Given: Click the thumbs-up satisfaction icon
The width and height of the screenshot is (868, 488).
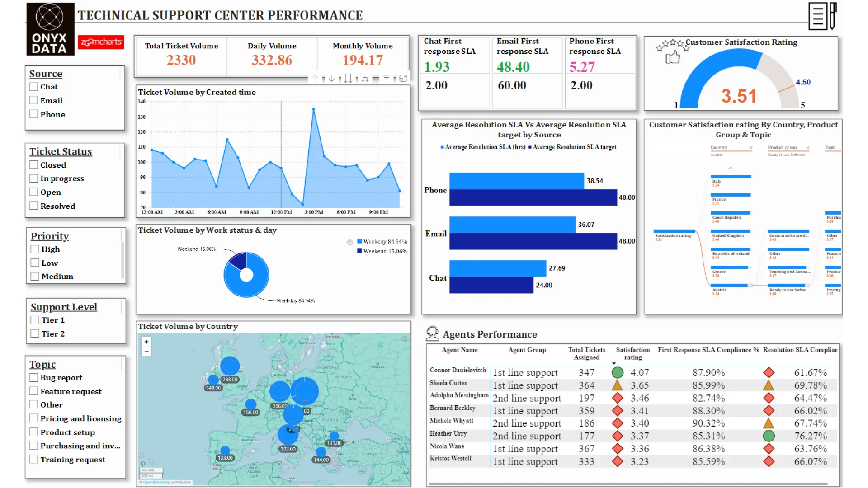Looking at the screenshot, I should 672,57.
